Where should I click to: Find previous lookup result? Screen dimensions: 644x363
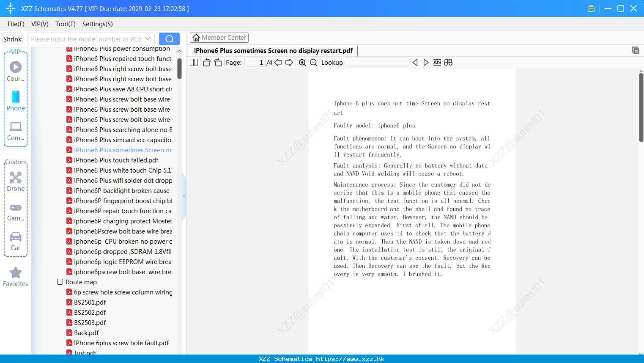tap(415, 62)
